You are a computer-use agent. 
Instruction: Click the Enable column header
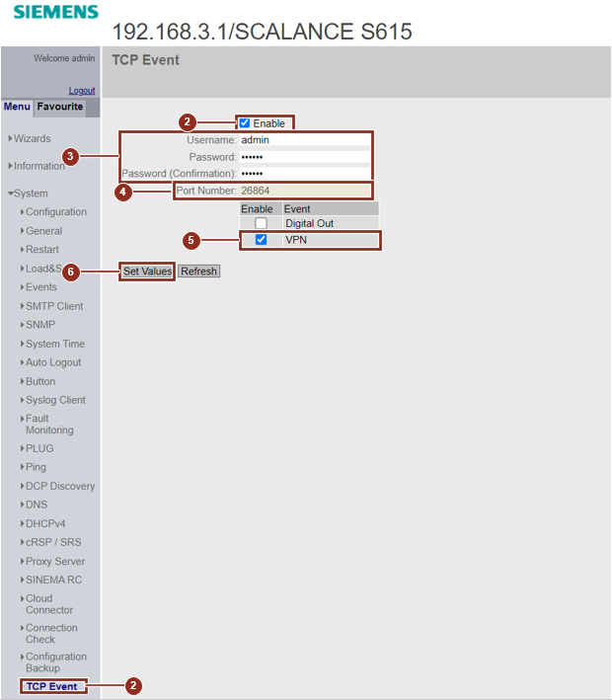pyautogui.click(x=261, y=209)
